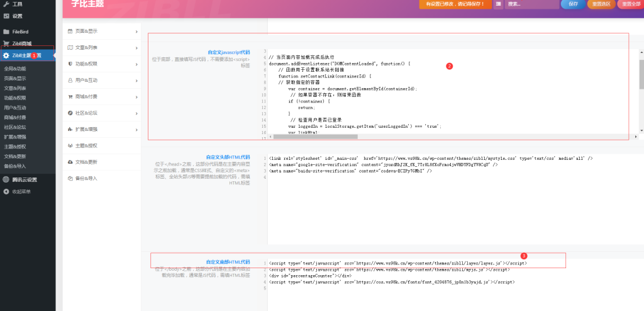Click the 文档&更新 cloud icon in settings panel
Image resolution: width=644 pixels, height=311 pixels.
pos(70,162)
